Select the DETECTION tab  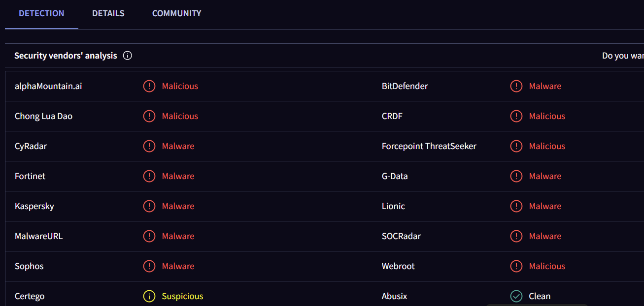(41, 13)
